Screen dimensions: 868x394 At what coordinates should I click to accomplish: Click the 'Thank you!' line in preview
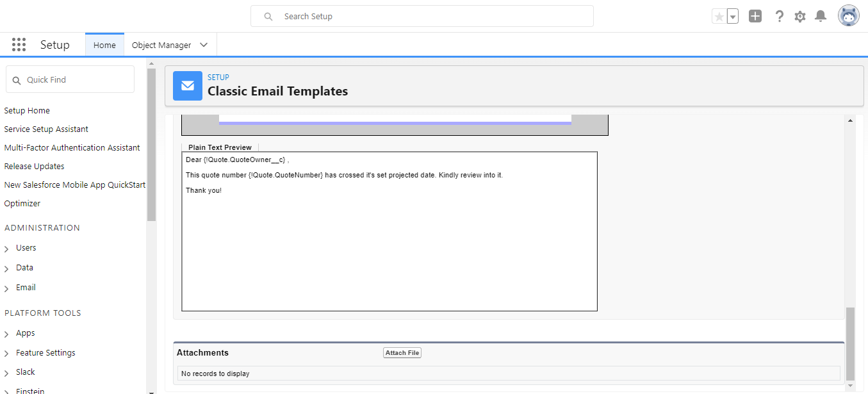coord(204,190)
